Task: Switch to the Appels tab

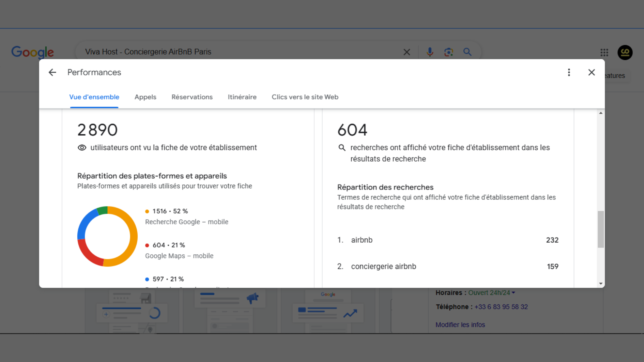Action: click(x=145, y=97)
